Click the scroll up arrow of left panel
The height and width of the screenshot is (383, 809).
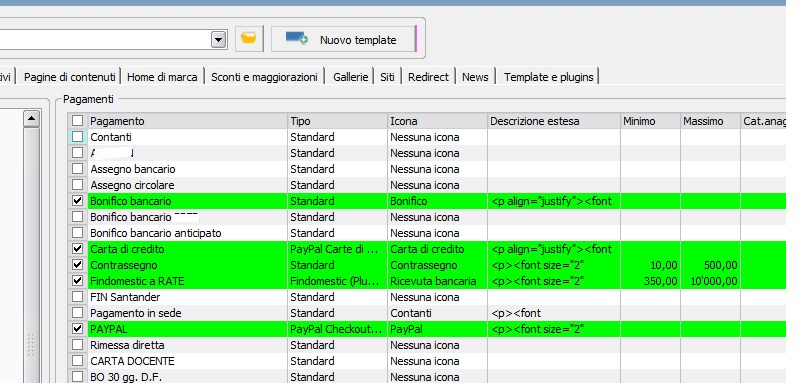coord(31,119)
